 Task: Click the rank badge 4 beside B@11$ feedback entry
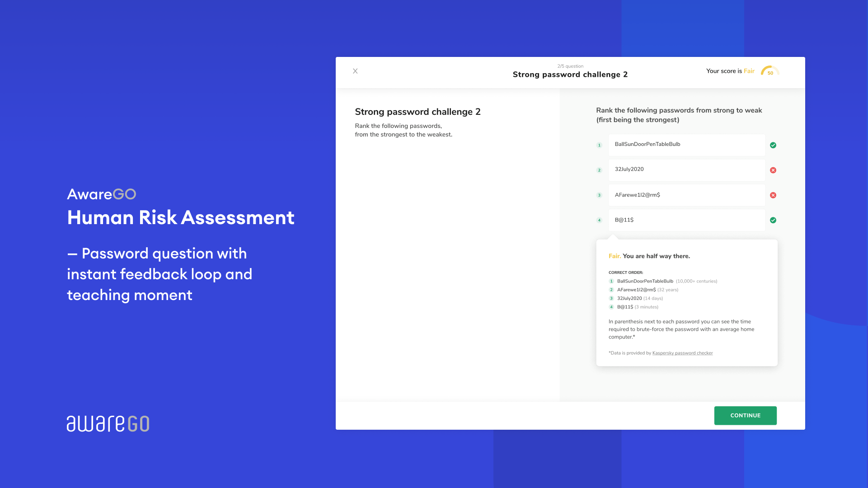(x=611, y=307)
